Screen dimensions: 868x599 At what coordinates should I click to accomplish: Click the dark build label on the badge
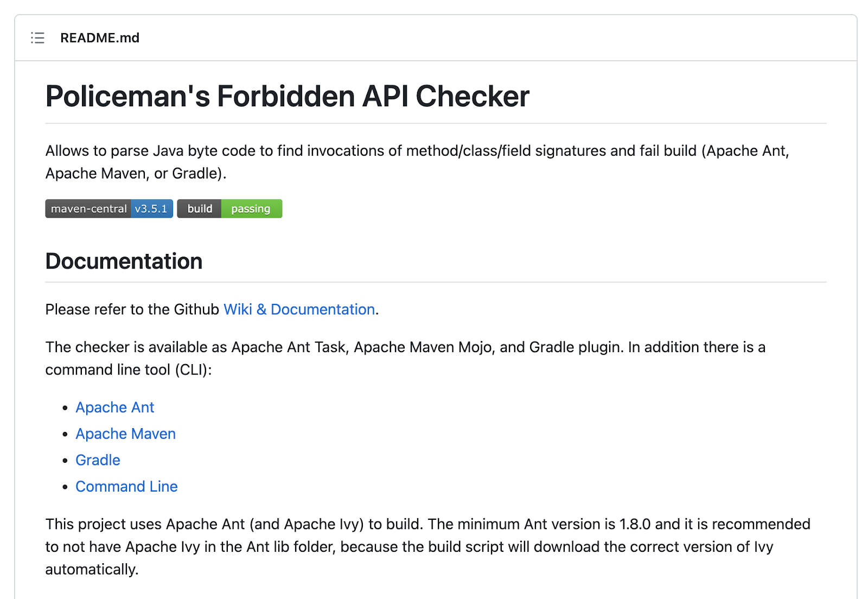(199, 209)
